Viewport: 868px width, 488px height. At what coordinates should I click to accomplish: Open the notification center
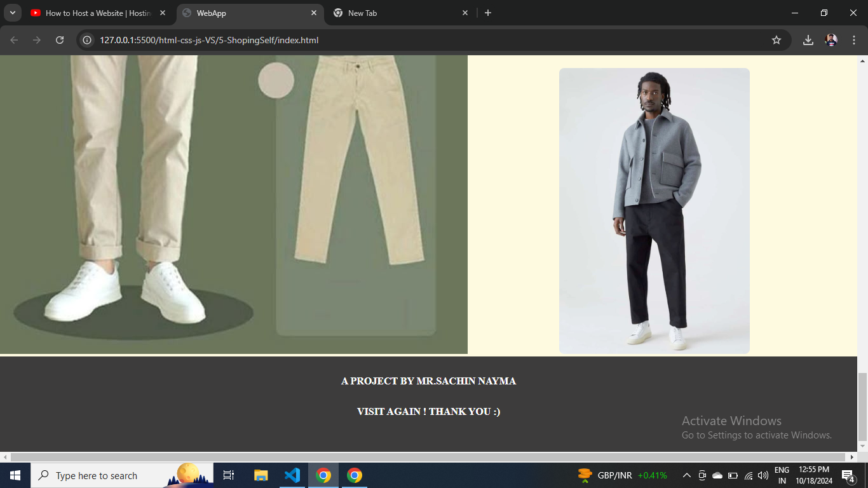(848, 475)
